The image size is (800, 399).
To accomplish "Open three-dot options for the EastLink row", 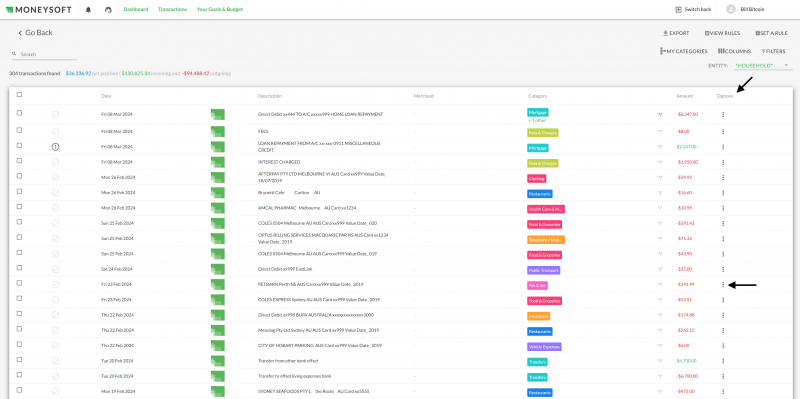I will tap(723, 269).
